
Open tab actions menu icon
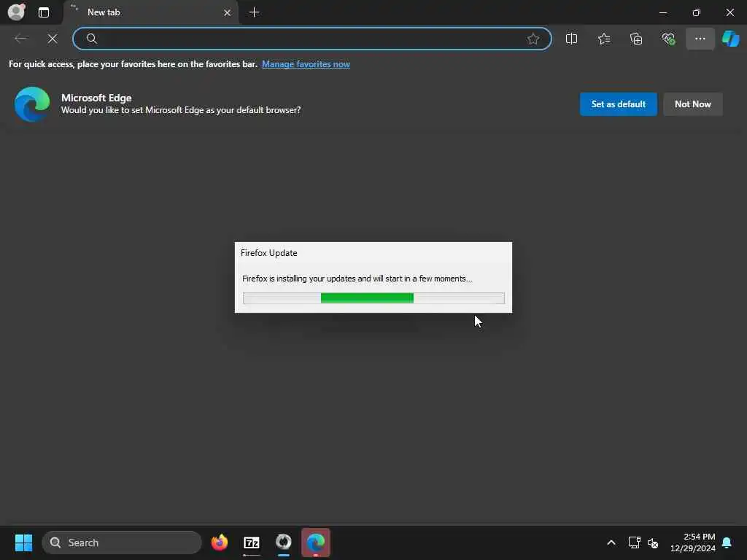pos(43,12)
